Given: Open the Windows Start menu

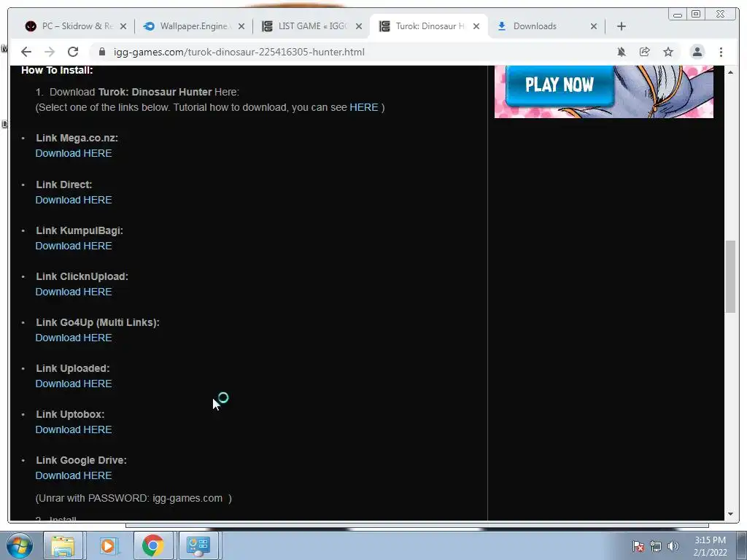Looking at the screenshot, I should point(19,545).
